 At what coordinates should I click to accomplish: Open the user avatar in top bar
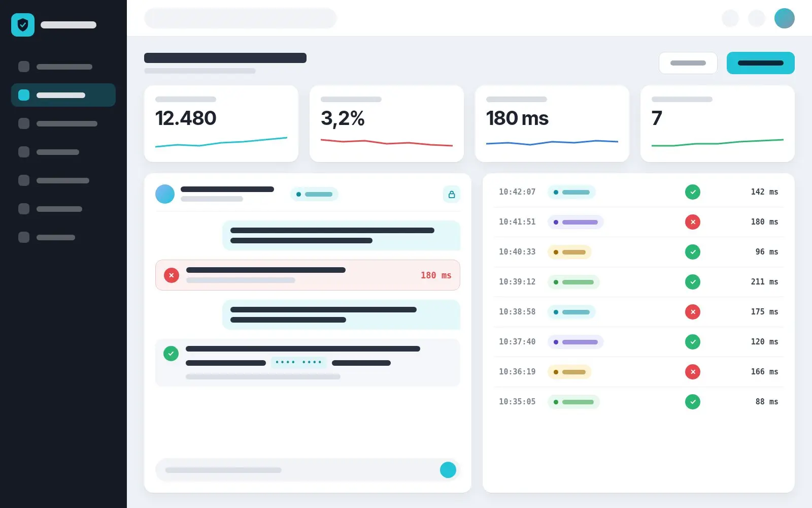click(x=784, y=18)
